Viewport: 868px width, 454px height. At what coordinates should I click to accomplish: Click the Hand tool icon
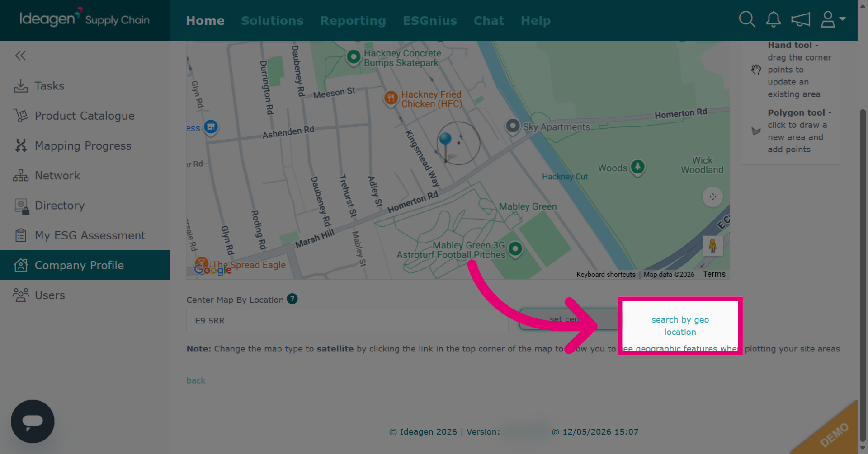(x=756, y=70)
